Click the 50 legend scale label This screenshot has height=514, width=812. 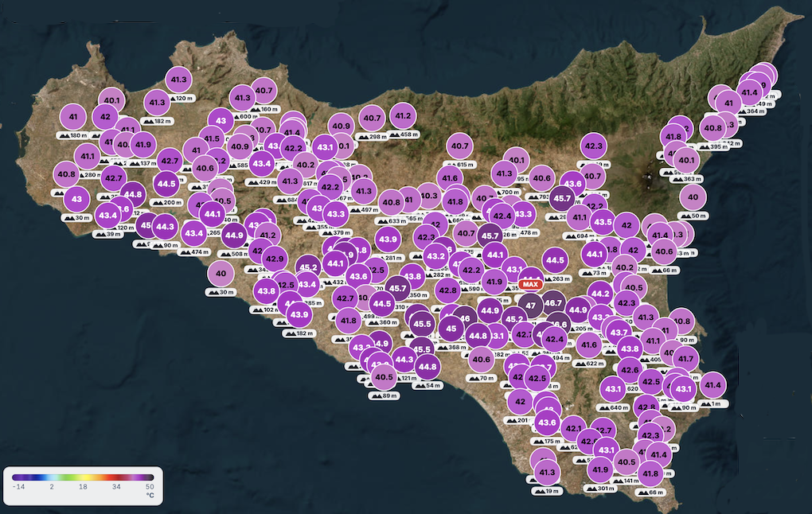150,487
